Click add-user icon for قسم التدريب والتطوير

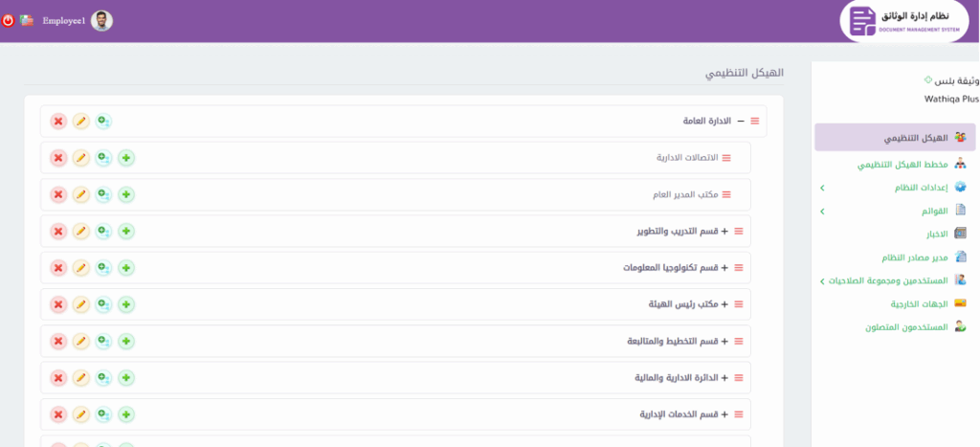click(103, 232)
